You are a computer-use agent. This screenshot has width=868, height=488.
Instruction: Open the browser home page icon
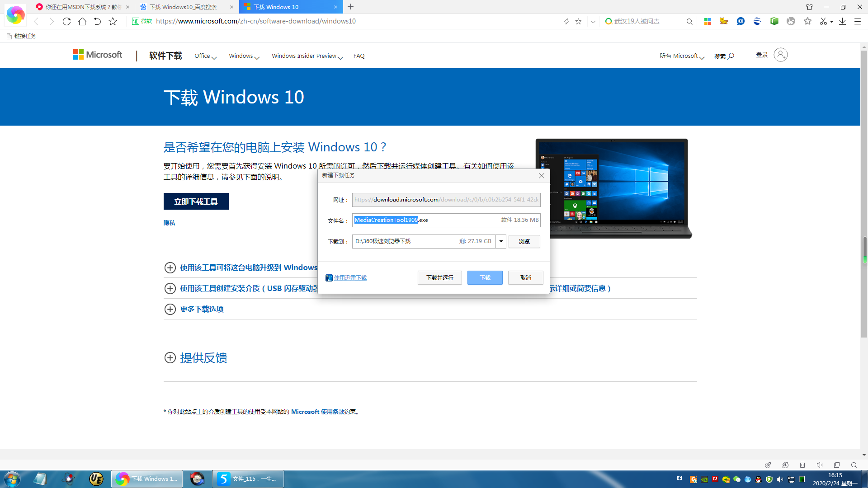pyautogui.click(x=82, y=21)
